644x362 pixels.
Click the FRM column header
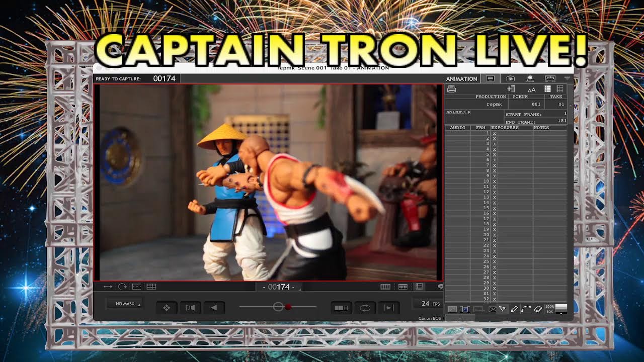click(x=480, y=128)
